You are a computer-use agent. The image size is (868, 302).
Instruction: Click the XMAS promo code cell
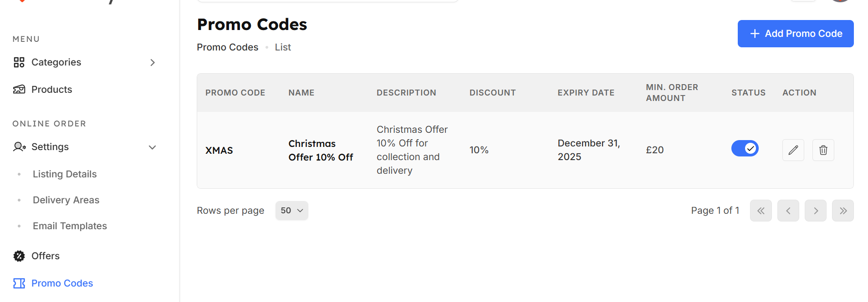(x=219, y=151)
